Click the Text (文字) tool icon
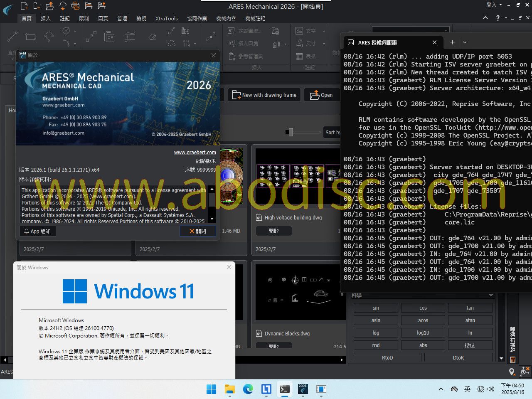 (x=299, y=31)
